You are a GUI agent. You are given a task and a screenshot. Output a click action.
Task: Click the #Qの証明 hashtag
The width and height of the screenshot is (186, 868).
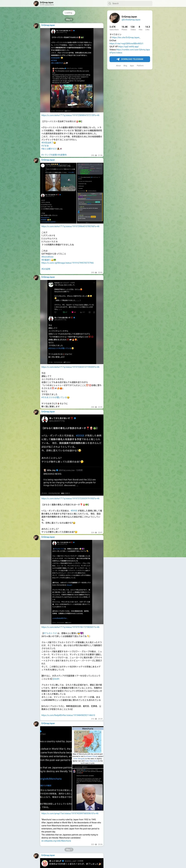click(x=46, y=269)
